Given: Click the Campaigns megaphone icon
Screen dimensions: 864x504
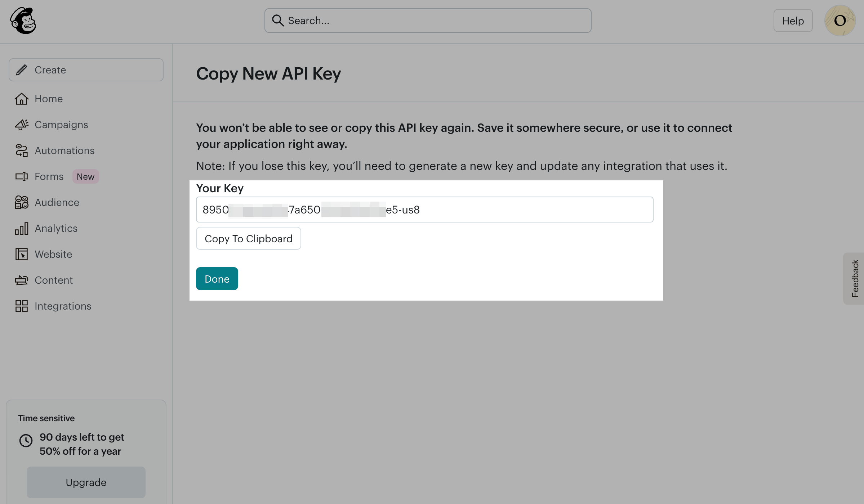Looking at the screenshot, I should click(x=21, y=125).
